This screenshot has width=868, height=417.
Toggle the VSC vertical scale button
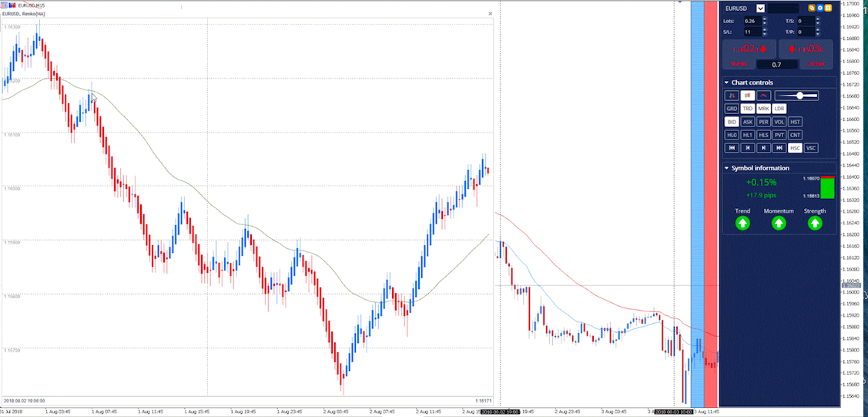pos(812,148)
